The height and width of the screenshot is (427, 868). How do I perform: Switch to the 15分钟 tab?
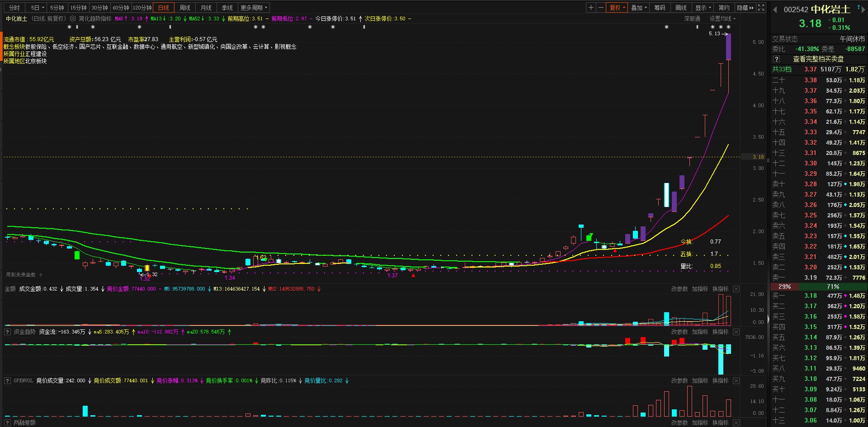78,8
